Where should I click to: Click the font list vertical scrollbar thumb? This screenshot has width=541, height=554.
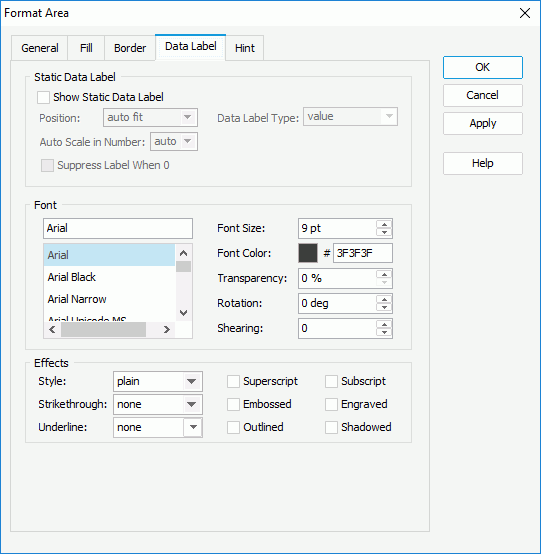click(183, 266)
